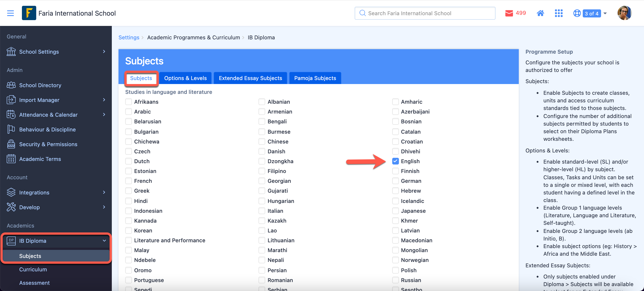
Task: Uncheck the English subject checkbox
Action: point(395,161)
